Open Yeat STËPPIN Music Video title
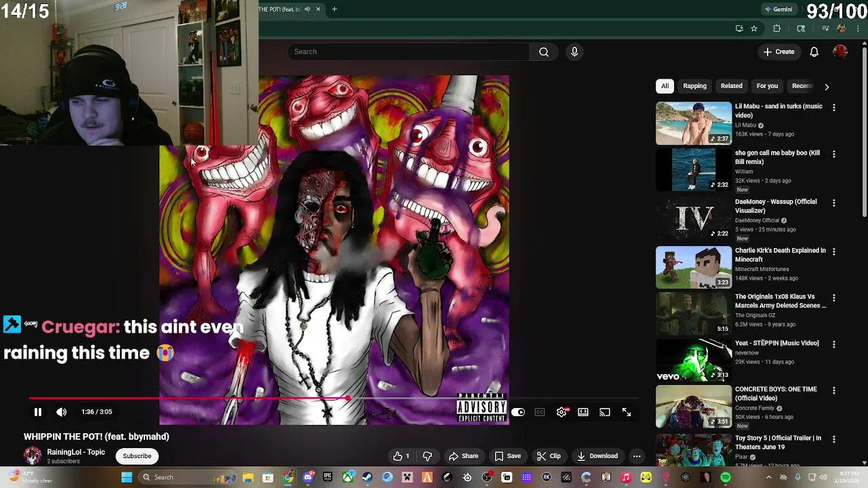Image resolution: width=868 pixels, height=488 pixels. (777, 343)
